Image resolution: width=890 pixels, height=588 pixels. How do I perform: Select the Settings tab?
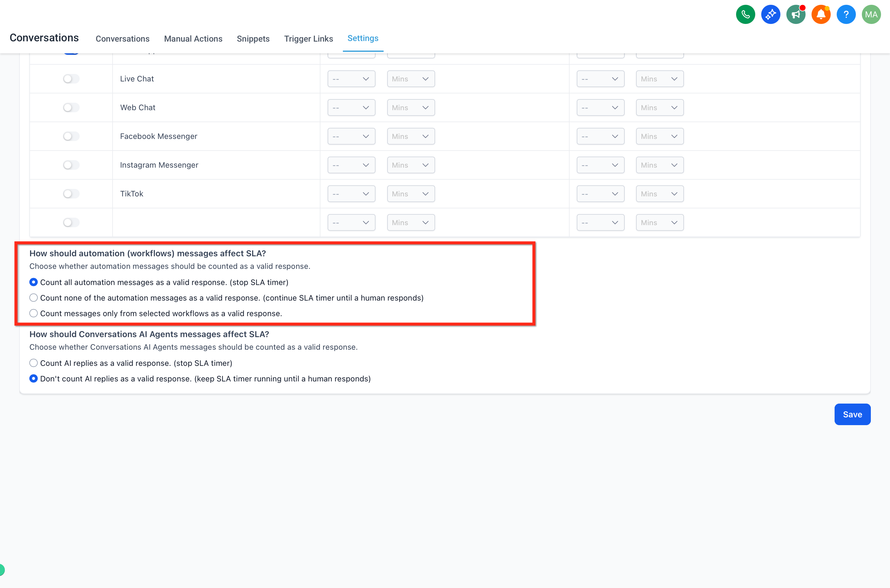363,38
